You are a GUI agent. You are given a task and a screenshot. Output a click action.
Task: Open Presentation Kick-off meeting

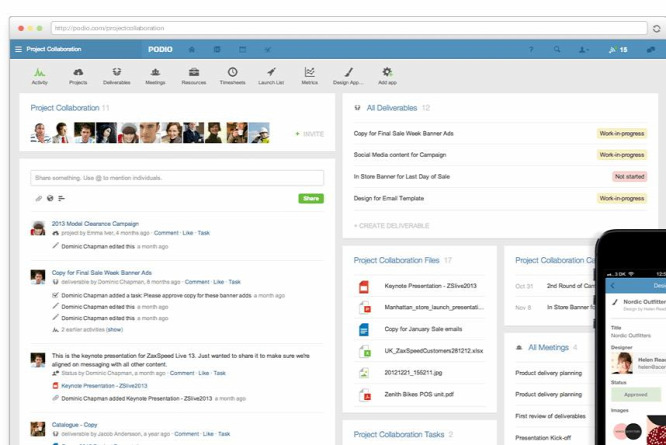[x=543, y=437]
